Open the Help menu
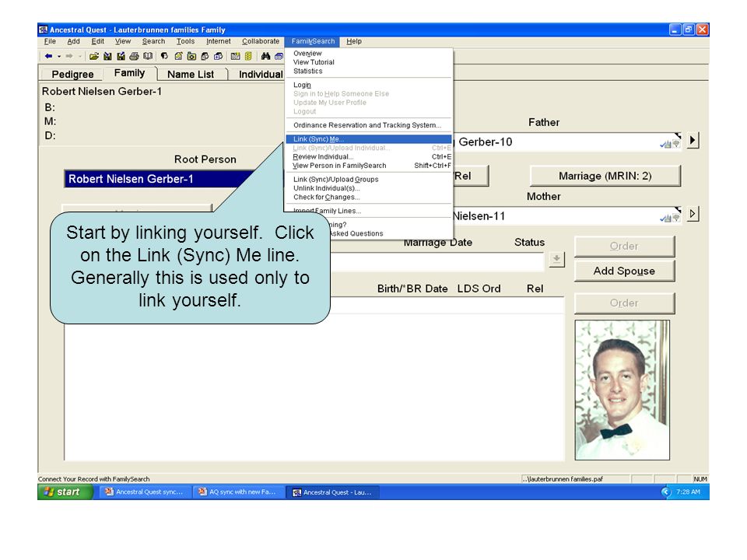This screenshot has width=747, height=560. pos(354,41)
